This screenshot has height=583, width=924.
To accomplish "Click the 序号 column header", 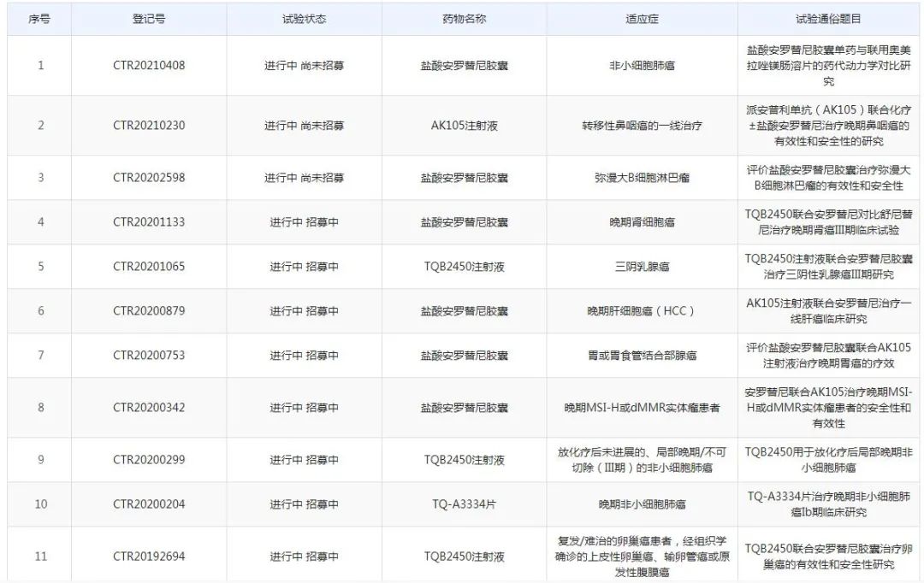I will point(39,19).
